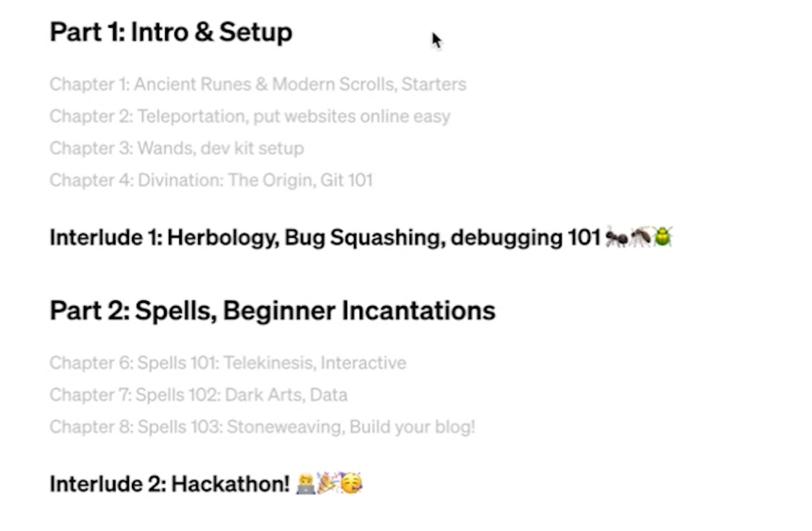Image resolution: width=812 pixels, height=531 pixels.
Task: Click the green beetle emoji
Action: (x=662, y=237)
